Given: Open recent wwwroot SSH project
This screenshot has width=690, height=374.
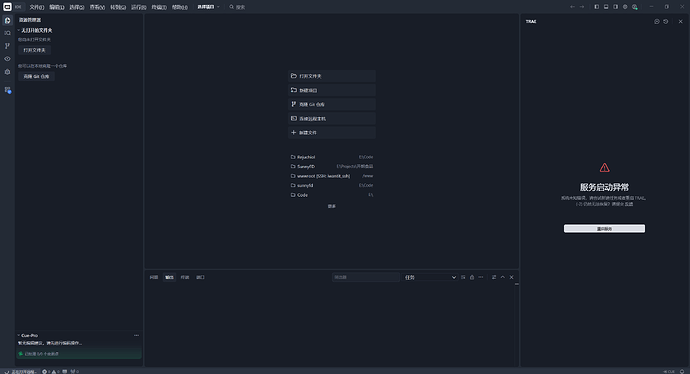Looking at the screenshot, I should pyautogui.click(x=332, y=176).
